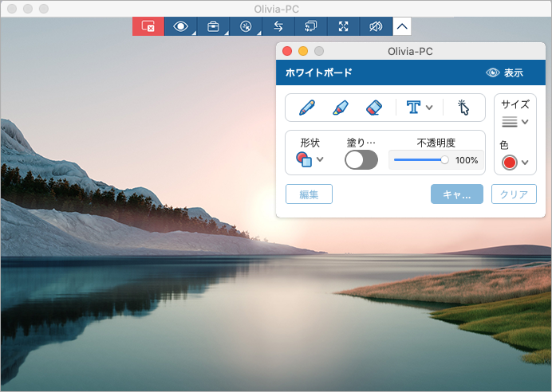Select the laser pointer cursor tool
The width and height of the screenshot is (552, 392).
point(463,107)
